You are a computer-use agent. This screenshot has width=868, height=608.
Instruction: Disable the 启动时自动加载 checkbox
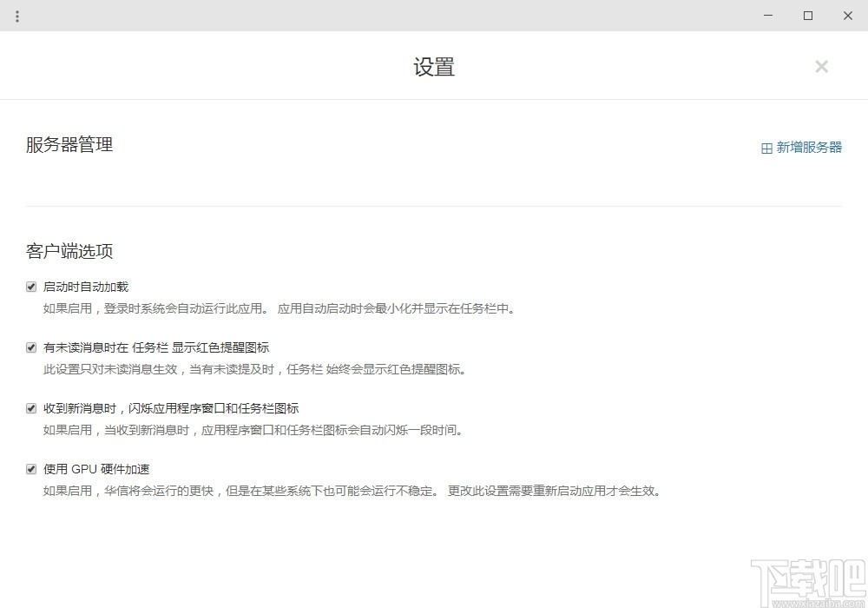[x=30, y=286]
